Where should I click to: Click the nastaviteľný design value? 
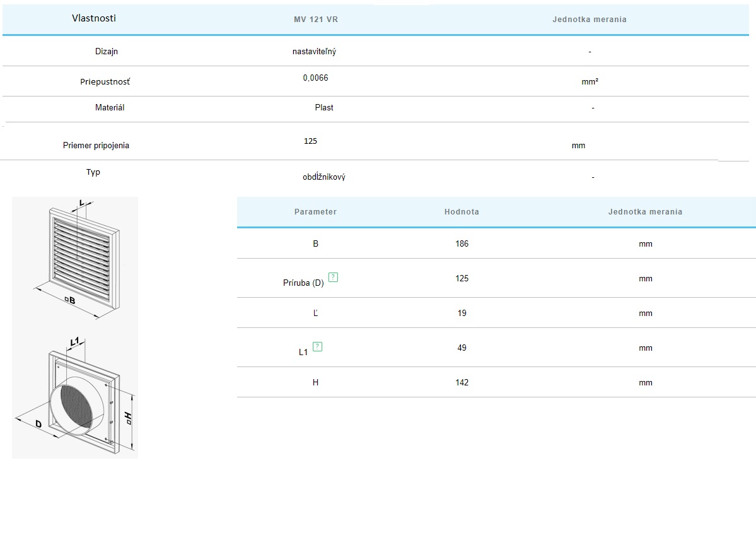click(x=314, y=52)
